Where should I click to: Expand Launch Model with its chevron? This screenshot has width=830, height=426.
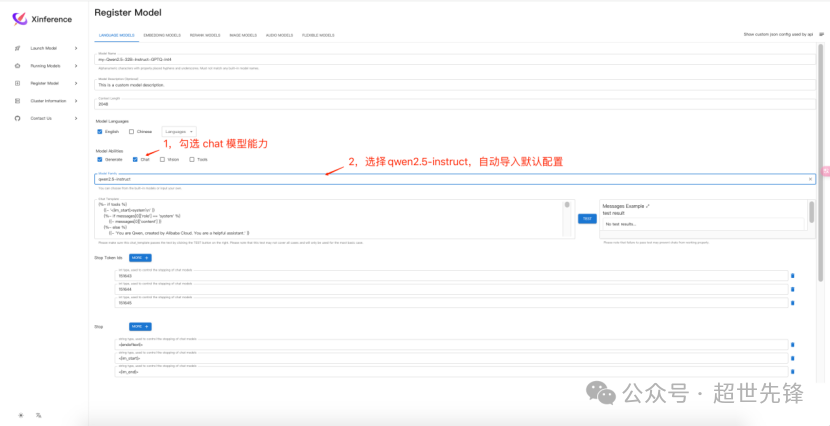coord(76,48)
